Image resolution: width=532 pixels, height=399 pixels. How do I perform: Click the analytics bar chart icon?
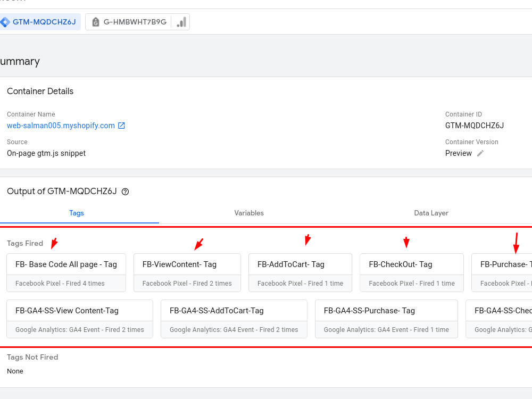click(181, 22)
